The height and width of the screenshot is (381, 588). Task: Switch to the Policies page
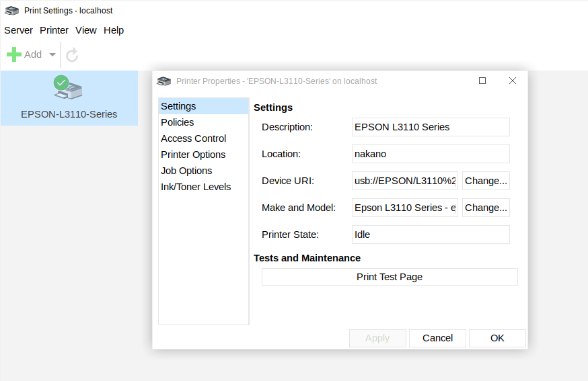[204, 122]
